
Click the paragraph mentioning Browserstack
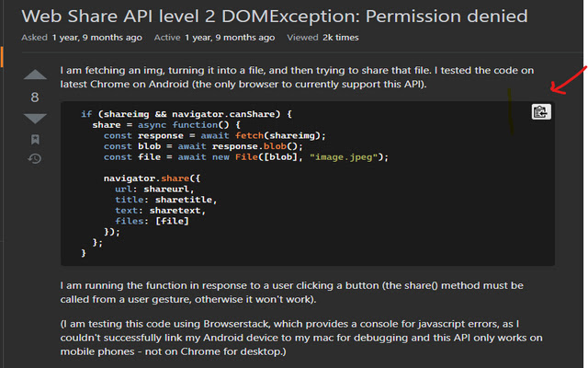(301, 338)
